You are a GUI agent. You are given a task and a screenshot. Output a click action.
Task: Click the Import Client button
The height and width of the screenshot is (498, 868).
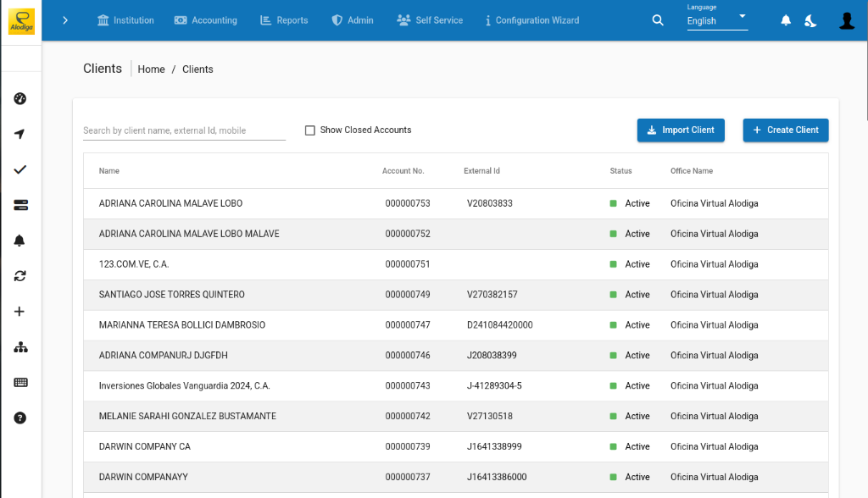coord(681,130)
